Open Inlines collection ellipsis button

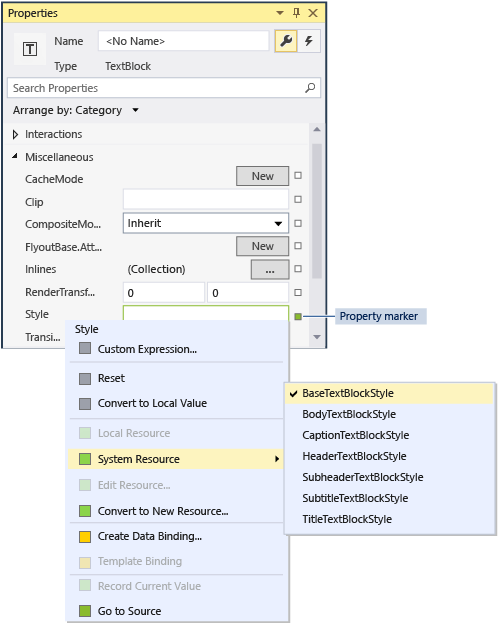pos(270,270)
